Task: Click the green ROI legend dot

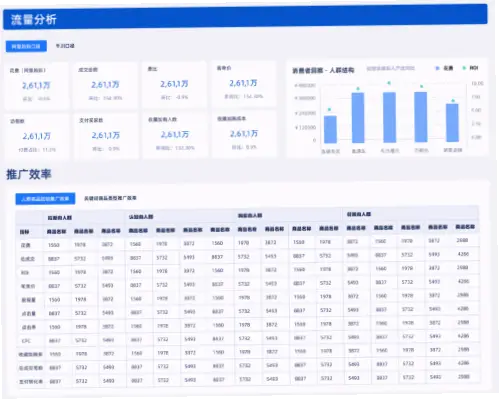Action: [464, 68]
